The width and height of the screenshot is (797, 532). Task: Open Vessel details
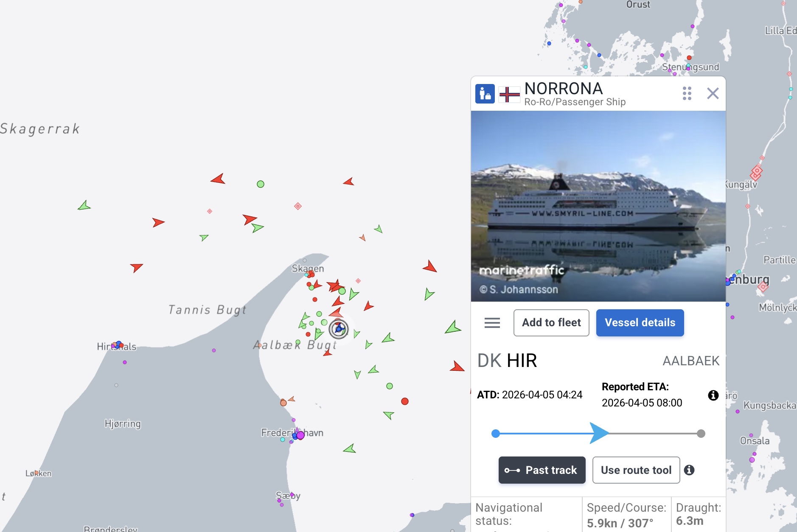pyautogui.click(x=640, y=323)
